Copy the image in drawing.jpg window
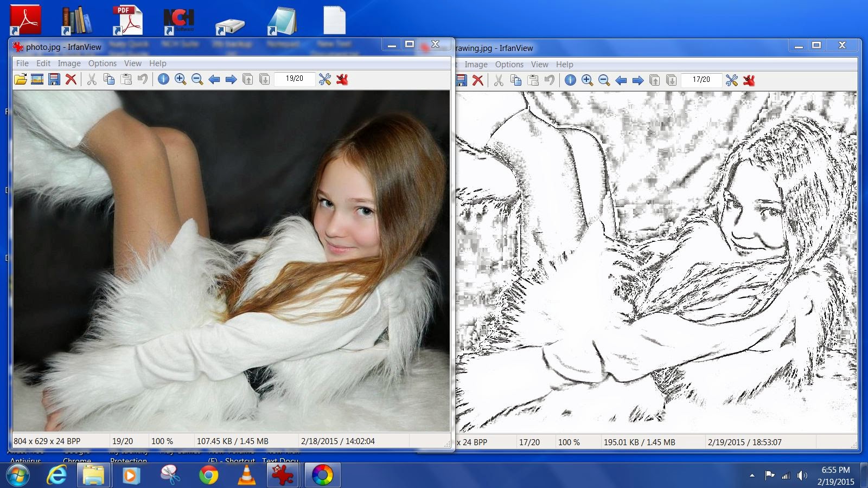 [x=516, y=81]
